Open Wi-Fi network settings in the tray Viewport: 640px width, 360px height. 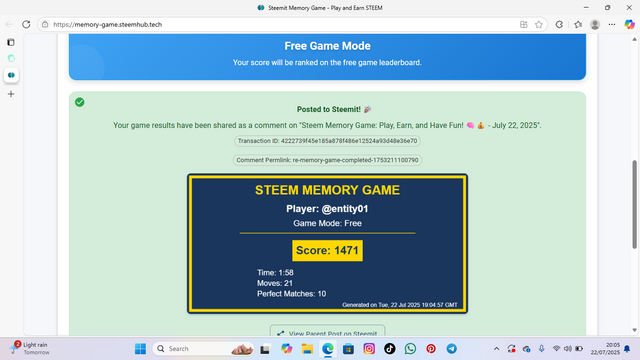[x=556, y=349]
